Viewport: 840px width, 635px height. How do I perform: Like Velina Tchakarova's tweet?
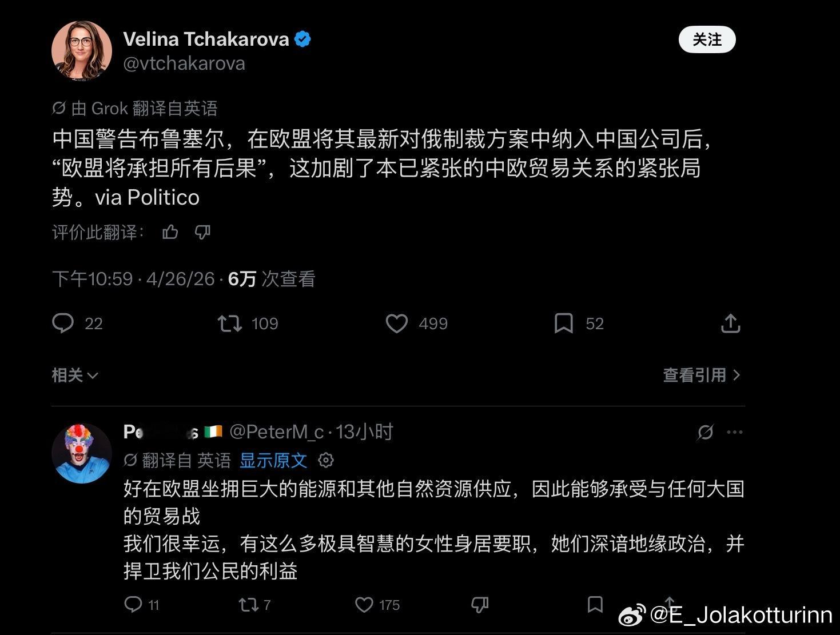(396, 324)
